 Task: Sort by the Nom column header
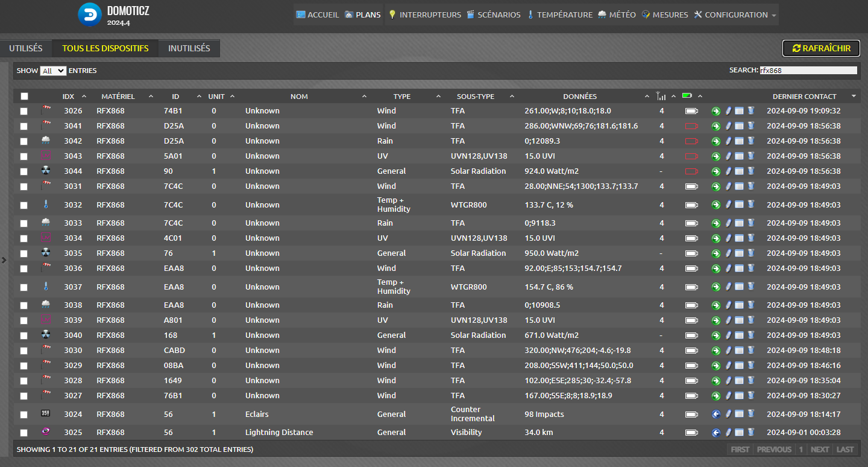click(299, 97)
